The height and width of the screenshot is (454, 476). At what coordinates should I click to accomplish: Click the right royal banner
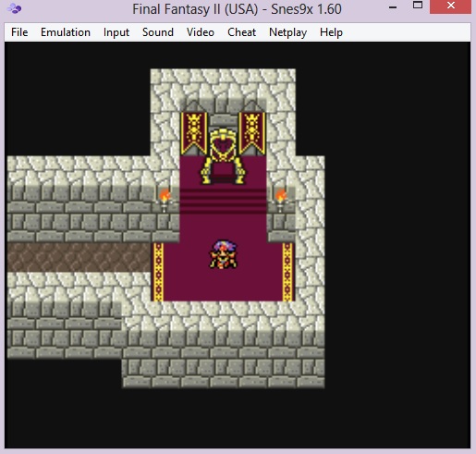tap(252, 133)
